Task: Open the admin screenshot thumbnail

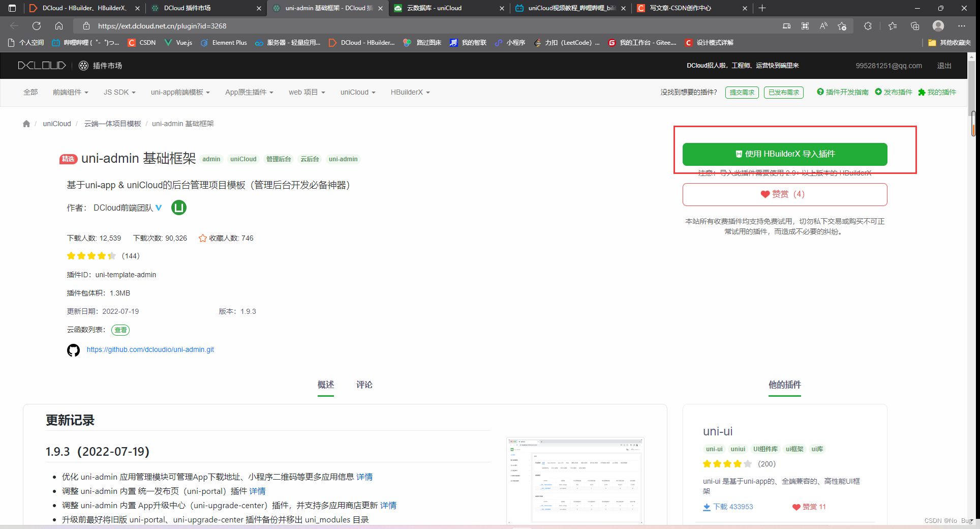Action: pos(575,480)
